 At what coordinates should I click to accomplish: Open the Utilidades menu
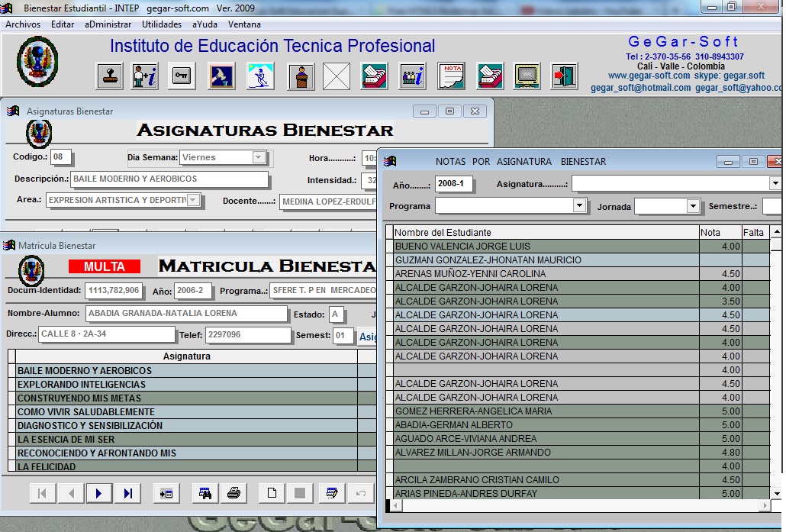162,24
